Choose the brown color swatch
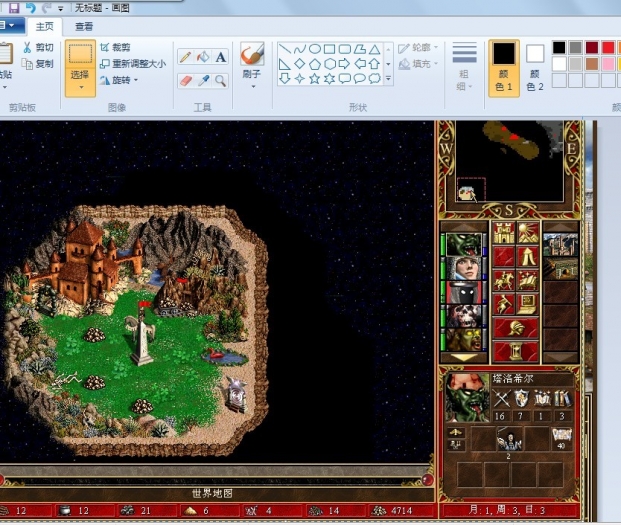 pyautogui.click(x=592, y=64)
